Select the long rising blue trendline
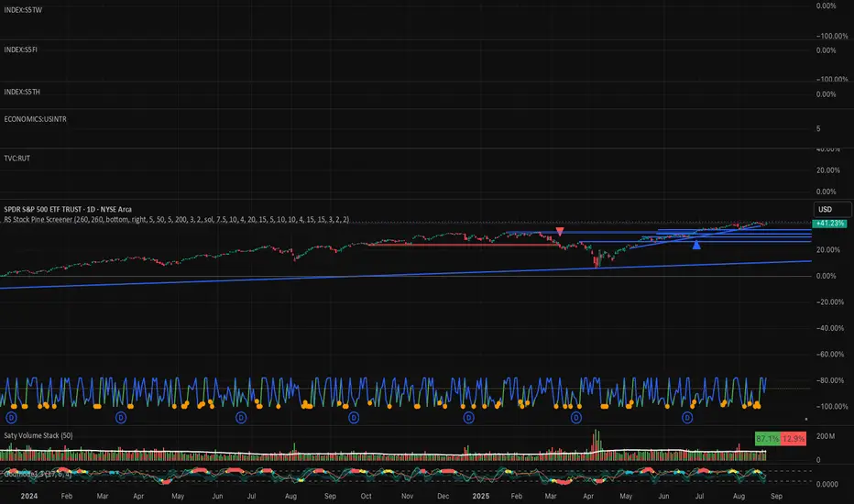The image size is (854, 504). 406,274
